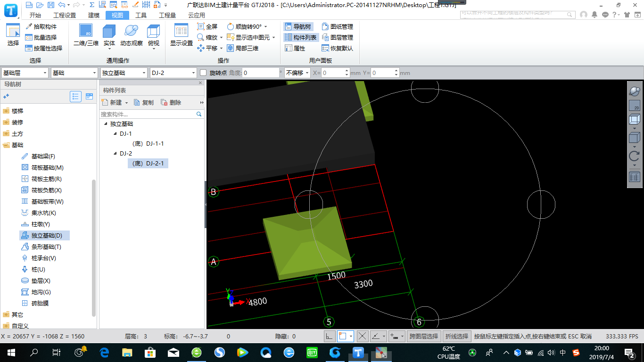The image size is (644, 362).
Task: Activate 批量选择 batch select
Action: [x=41, y=37]
